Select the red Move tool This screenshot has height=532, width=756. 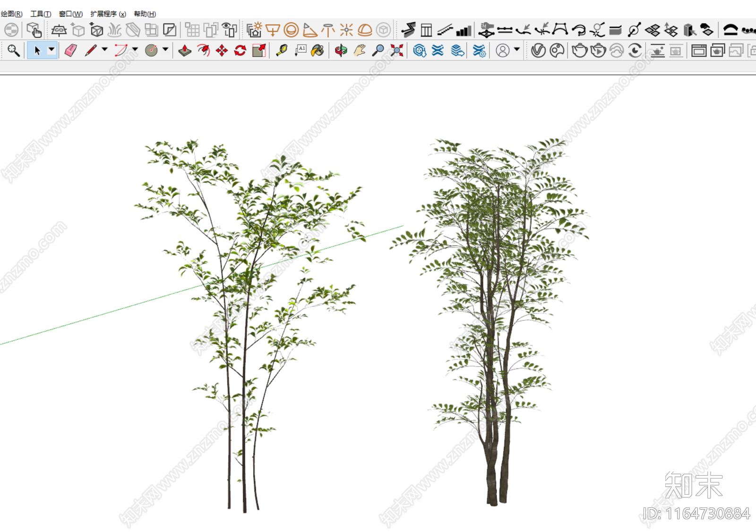(222, 51)
